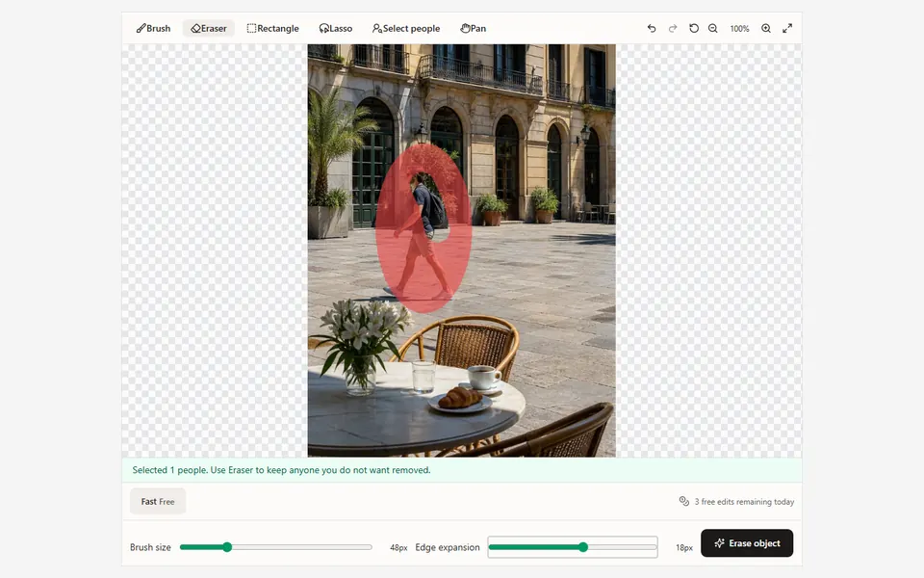Click the croissant on the café table
Viewport: 924px width, 578px height.
pos(460,398)
